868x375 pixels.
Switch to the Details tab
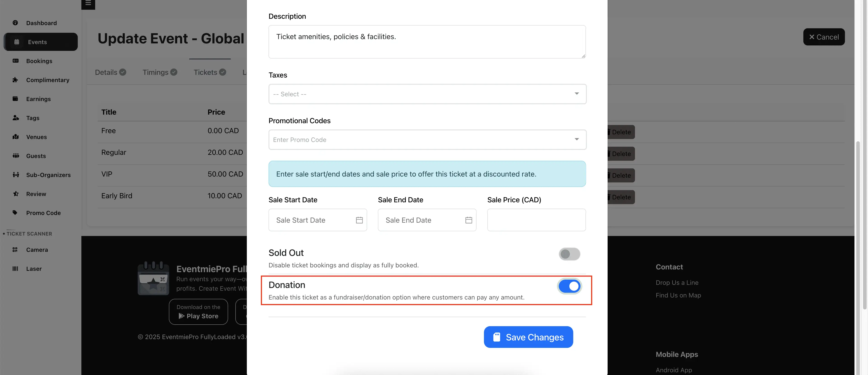tap(110, 72)
